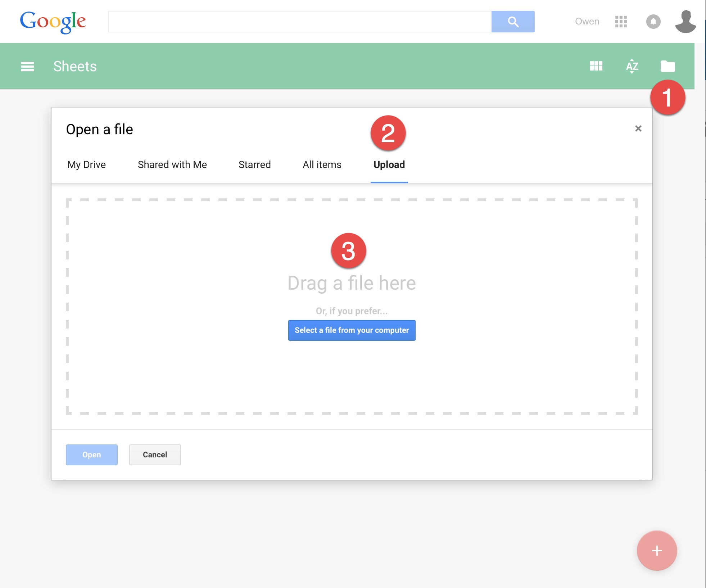The height and width of the screenshot is (588, 706).
Task: Select the Shared with Me tab
Action: [x=172, y=164]
